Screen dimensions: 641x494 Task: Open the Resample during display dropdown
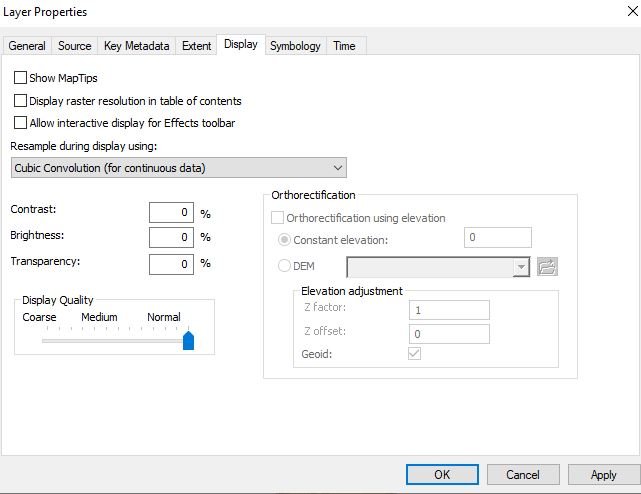coord(178,168)
